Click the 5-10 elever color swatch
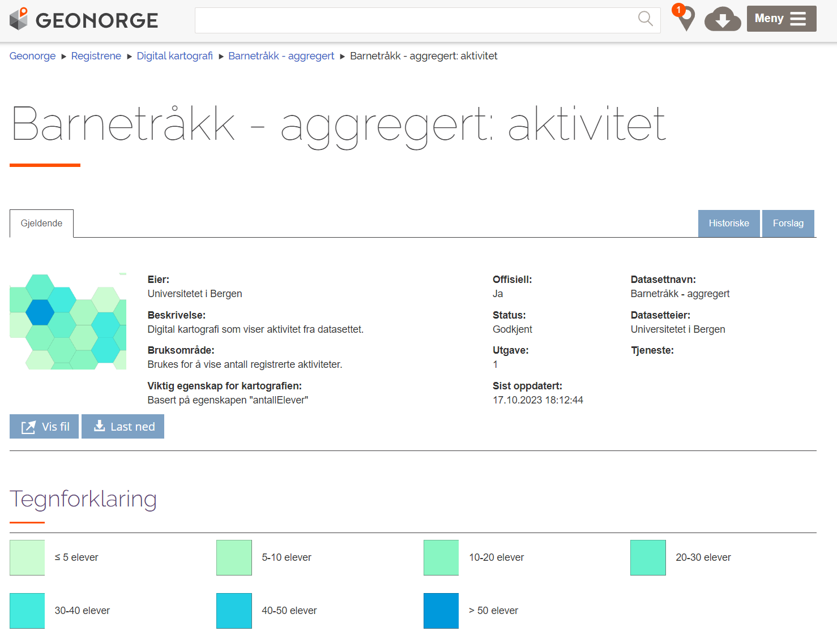 pyautogui.click(x=234, y=557)
